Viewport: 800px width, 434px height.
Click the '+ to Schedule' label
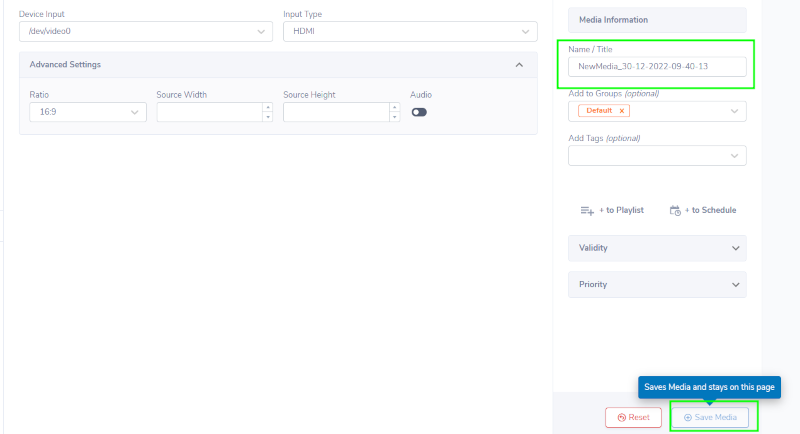click(x=710, y=210)
